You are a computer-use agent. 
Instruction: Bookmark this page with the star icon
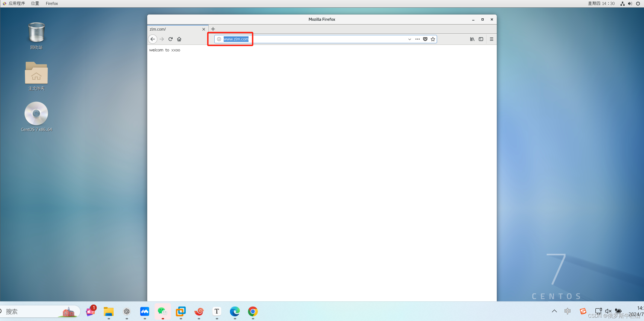click(x=433, y=39)
